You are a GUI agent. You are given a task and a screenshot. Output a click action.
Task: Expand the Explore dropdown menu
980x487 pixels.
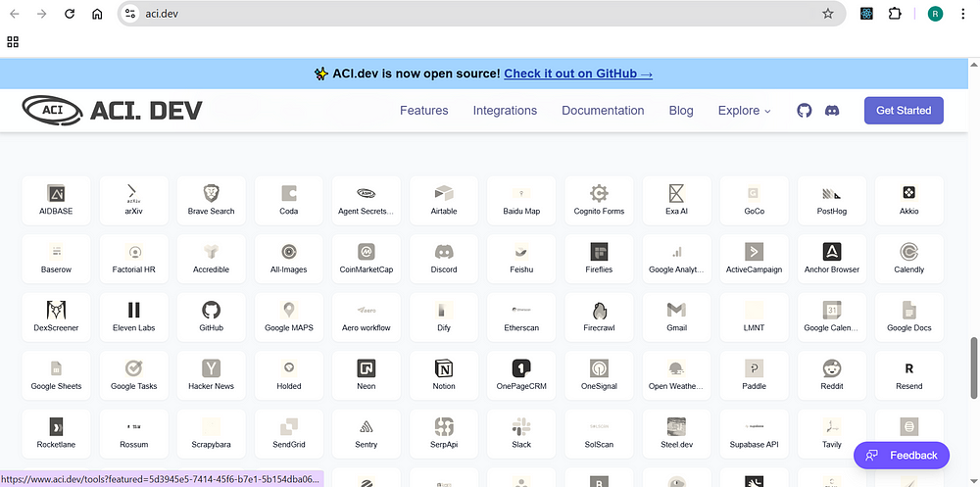click(x=745, y=111)
